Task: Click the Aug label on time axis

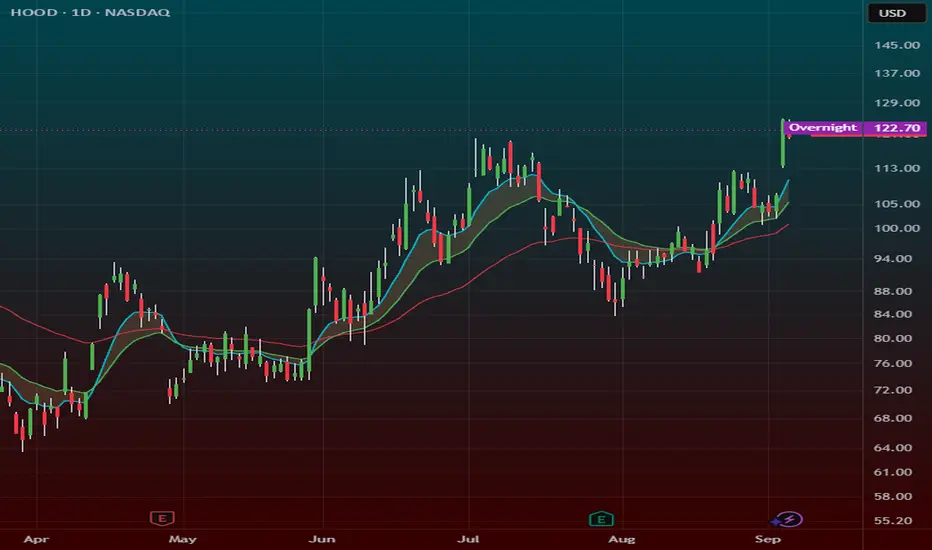Action: pos(622,539)
